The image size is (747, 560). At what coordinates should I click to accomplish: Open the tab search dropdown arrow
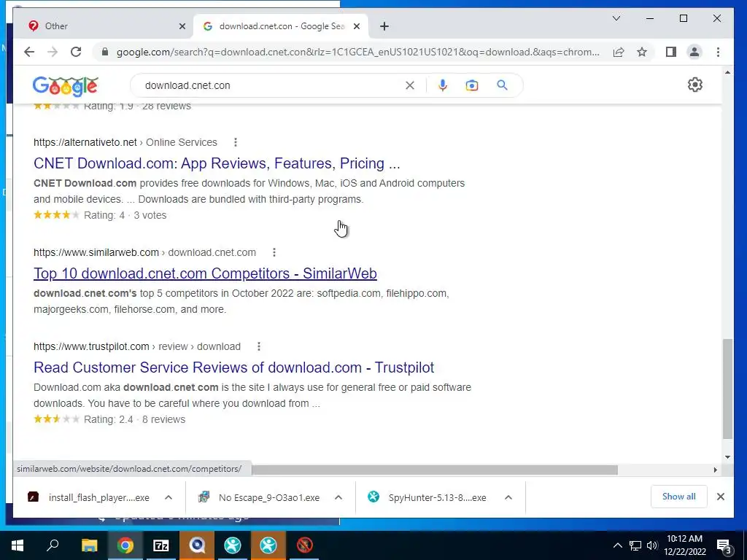coord(616,18)
